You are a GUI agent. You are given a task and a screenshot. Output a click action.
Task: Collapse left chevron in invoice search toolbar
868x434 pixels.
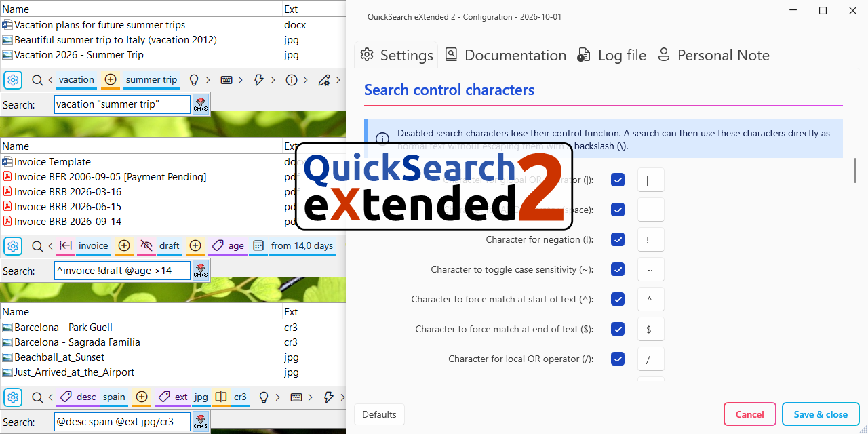click(51, 246)
